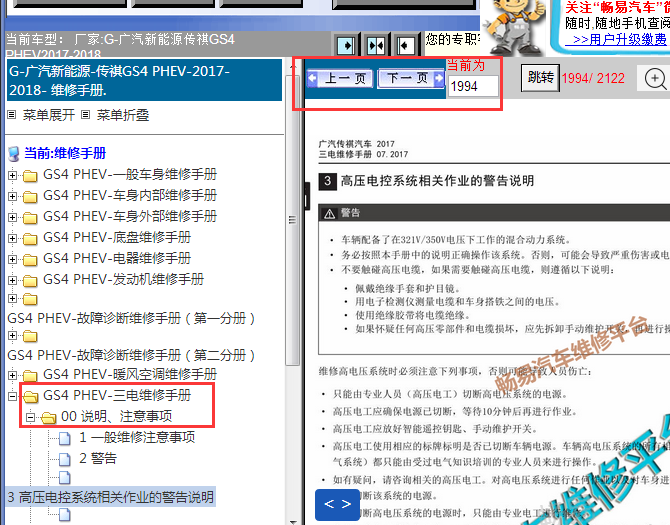Open document 2 警告
670x525 pixels.
(x=98, y=458)
